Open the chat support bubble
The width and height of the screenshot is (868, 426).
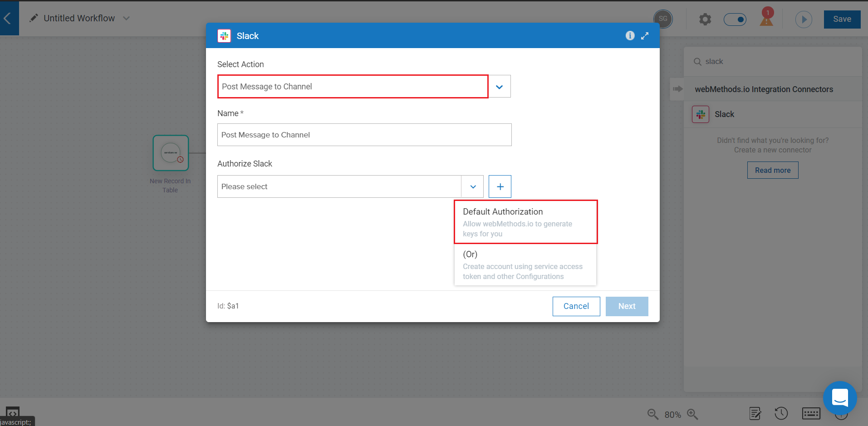[x=840, y=398]
